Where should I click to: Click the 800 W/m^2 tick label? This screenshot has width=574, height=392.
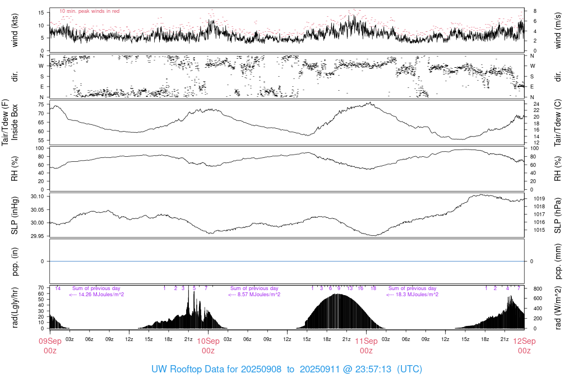[538, 289]
